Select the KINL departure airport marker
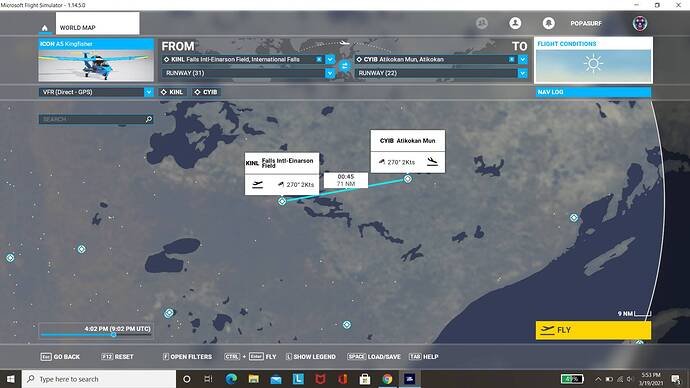This screenshot has height=388, width=690. (x=282, y=201)
